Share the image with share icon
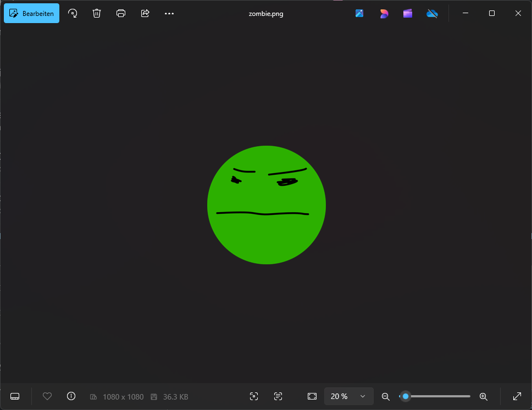 click(145, 13)
